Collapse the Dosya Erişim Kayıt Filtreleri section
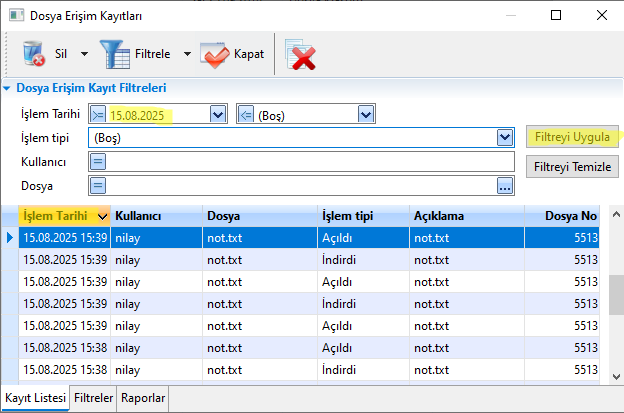The image size is (624, 413). click(8, 88)
